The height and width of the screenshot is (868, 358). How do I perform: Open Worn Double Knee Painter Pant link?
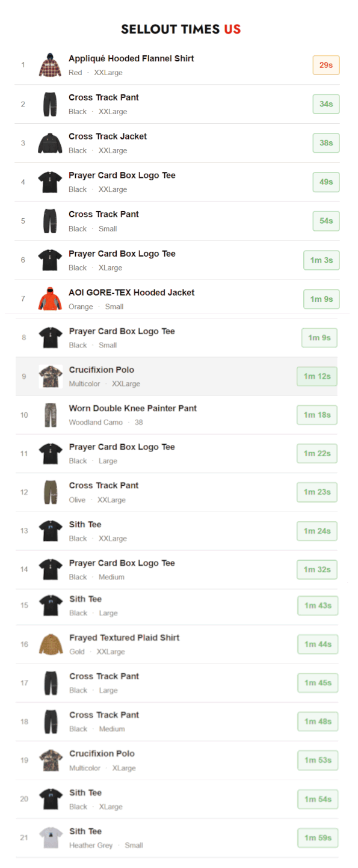[133, 408]
